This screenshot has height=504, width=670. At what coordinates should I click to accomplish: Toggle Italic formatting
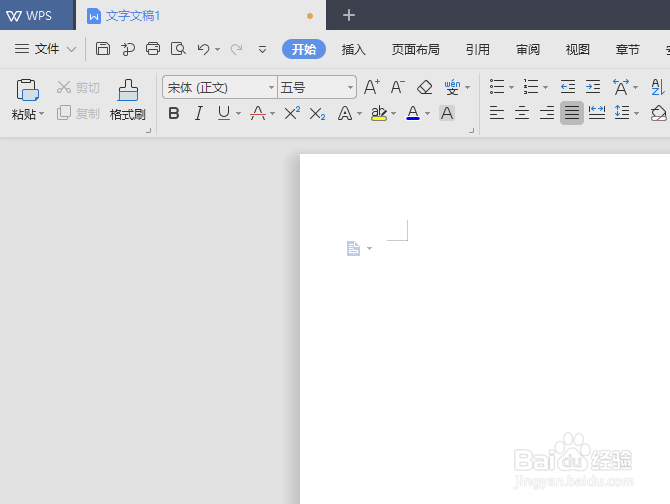199,113
